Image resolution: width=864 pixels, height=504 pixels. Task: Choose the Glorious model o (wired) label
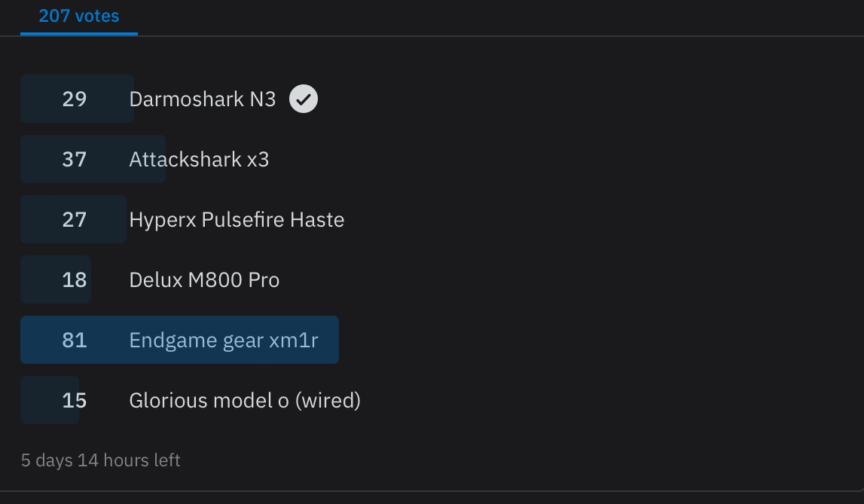coord(245,400)
